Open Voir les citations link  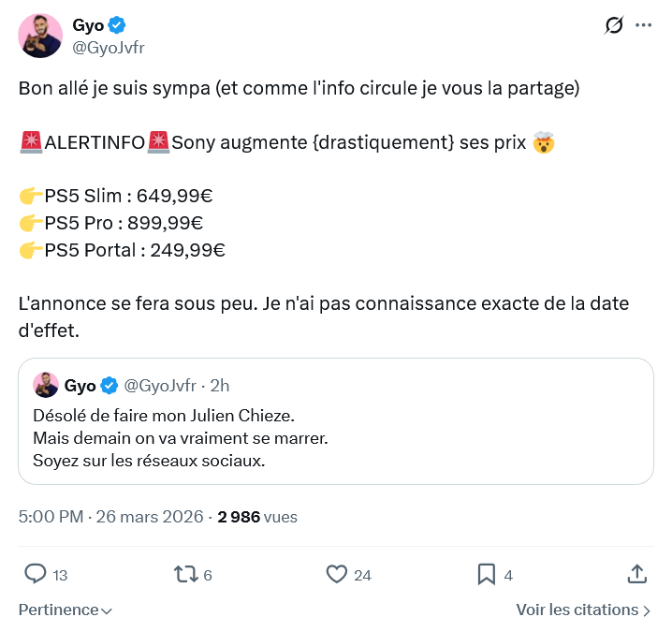coord(583,610)
